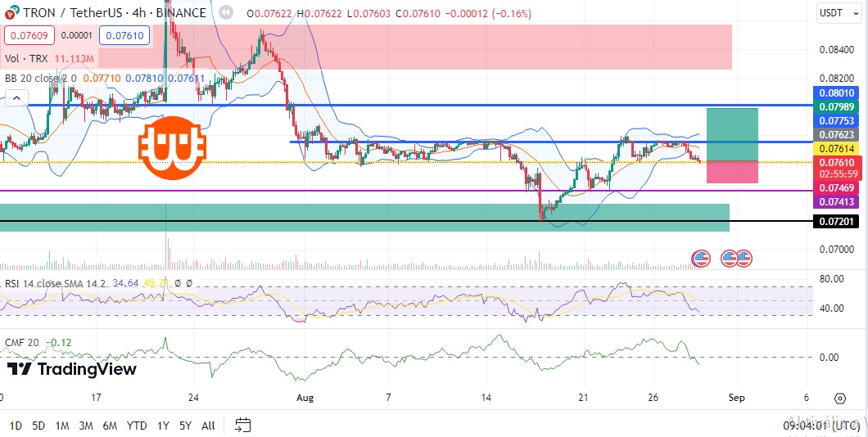
Task: Click the first US flag economic event icon
Action: tap(701, 259)
